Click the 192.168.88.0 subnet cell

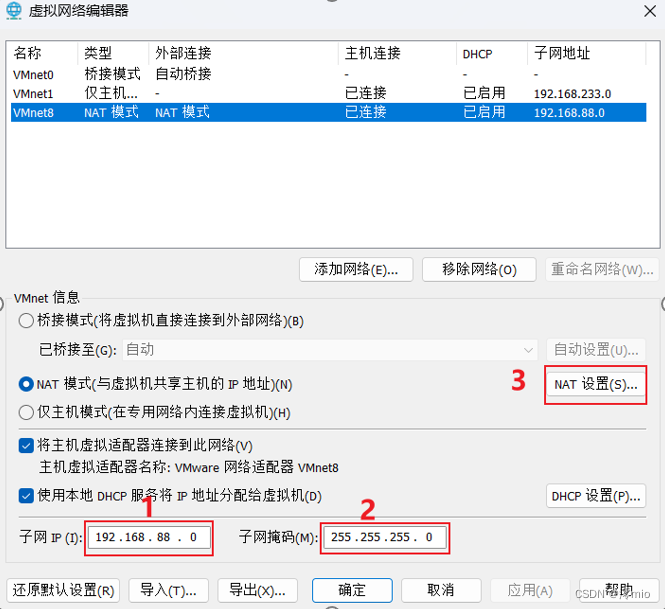pos(569,113)
